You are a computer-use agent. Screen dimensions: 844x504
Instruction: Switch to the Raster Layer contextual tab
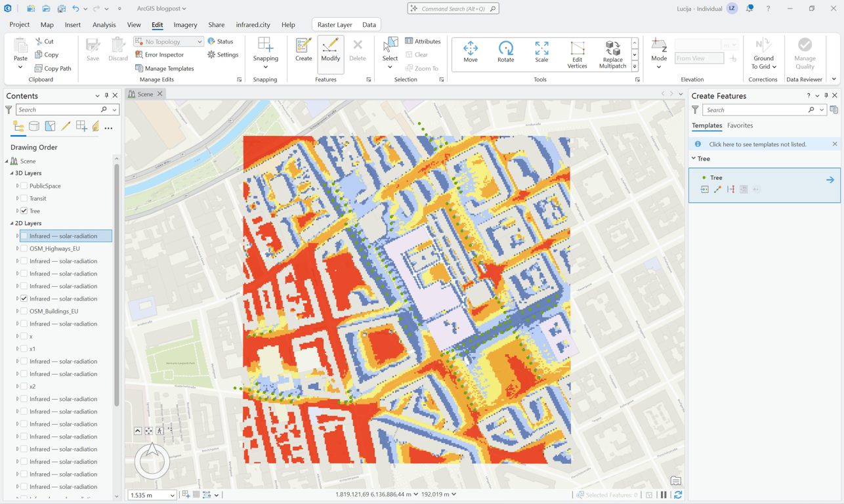(x=335, y=25)
